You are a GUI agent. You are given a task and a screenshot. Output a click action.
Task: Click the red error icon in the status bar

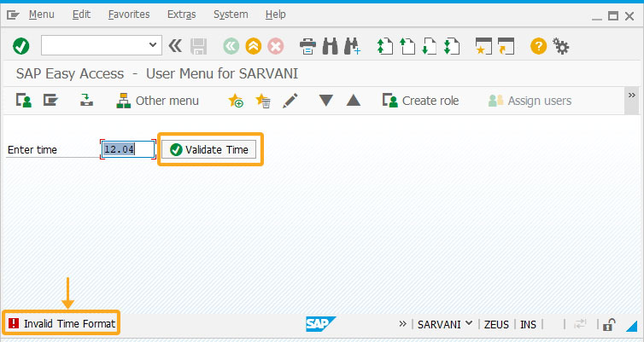click(x=14, y=323)
